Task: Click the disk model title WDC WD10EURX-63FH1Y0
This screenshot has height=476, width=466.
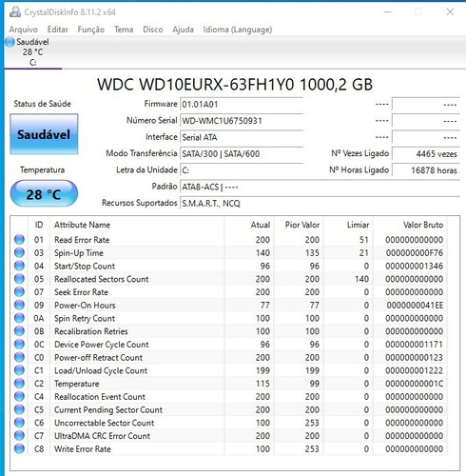Action: (195, 85)
